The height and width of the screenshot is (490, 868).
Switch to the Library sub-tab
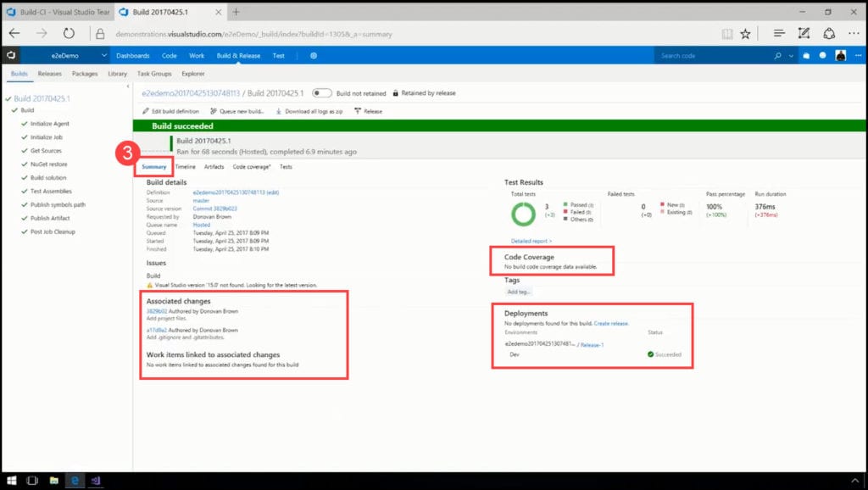click(117, 74)
